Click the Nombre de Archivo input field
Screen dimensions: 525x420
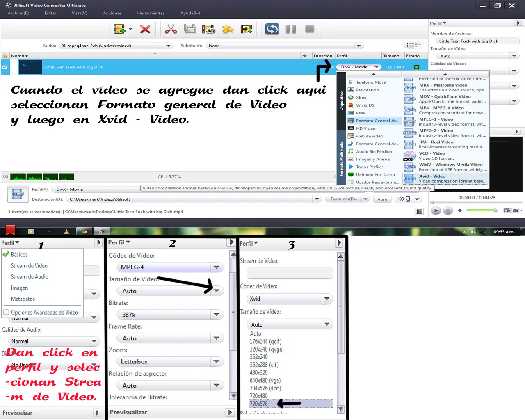coord(478,41)
